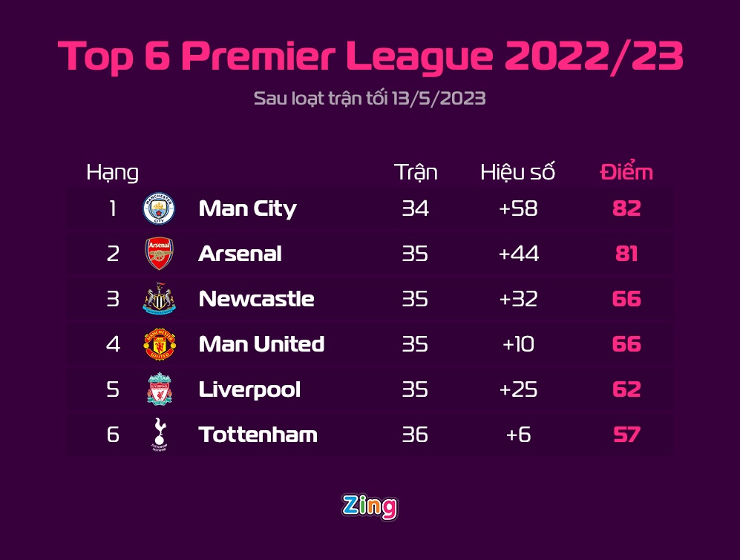Click the Newcastle team name

256,300
